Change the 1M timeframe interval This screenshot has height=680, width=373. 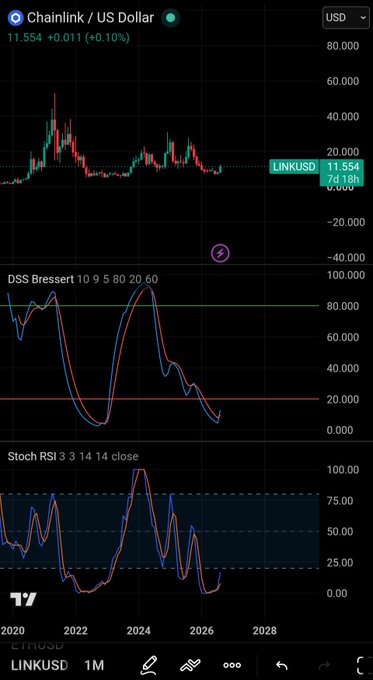[x=94, y=665]
